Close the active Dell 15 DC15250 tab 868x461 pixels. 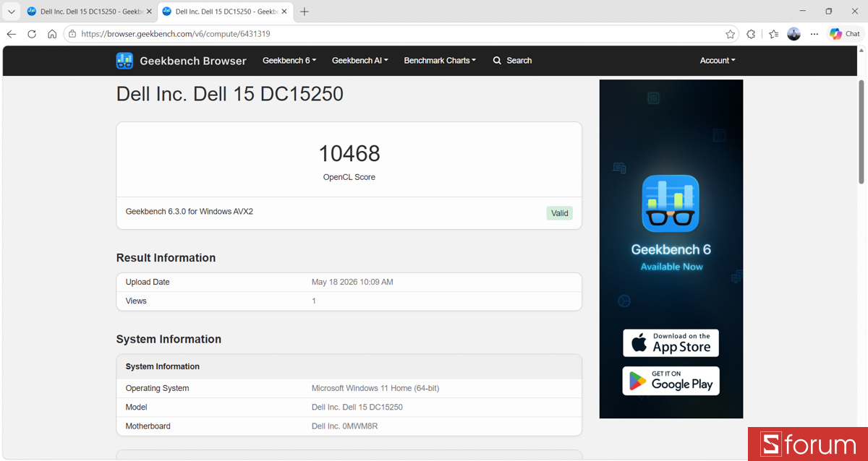[284, 12]
